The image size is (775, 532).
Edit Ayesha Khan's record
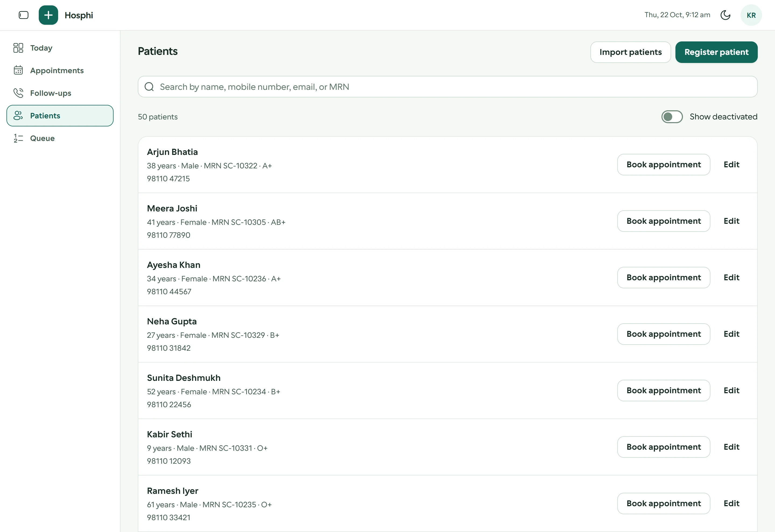click(731, 277)
